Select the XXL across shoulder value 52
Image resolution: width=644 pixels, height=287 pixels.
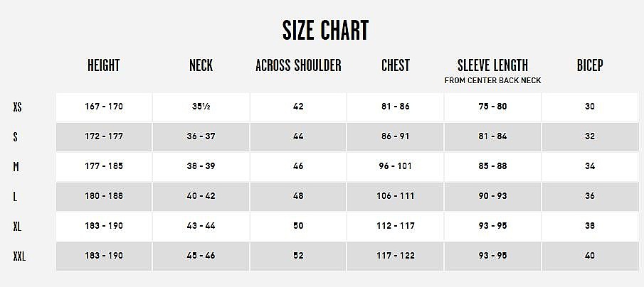(298, 256)
